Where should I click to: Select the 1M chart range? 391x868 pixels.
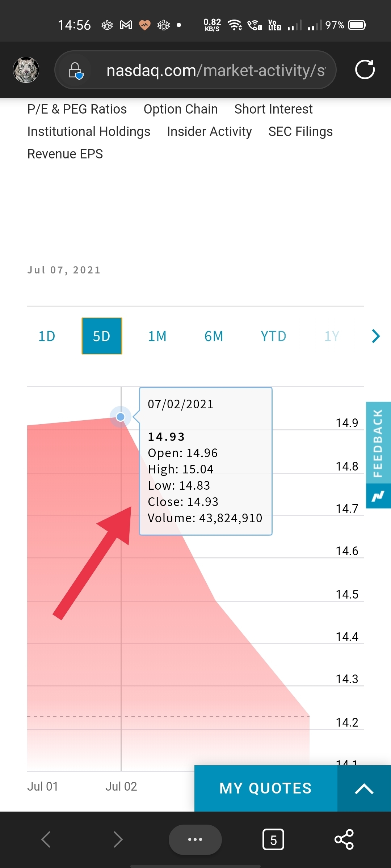[157, 336]
